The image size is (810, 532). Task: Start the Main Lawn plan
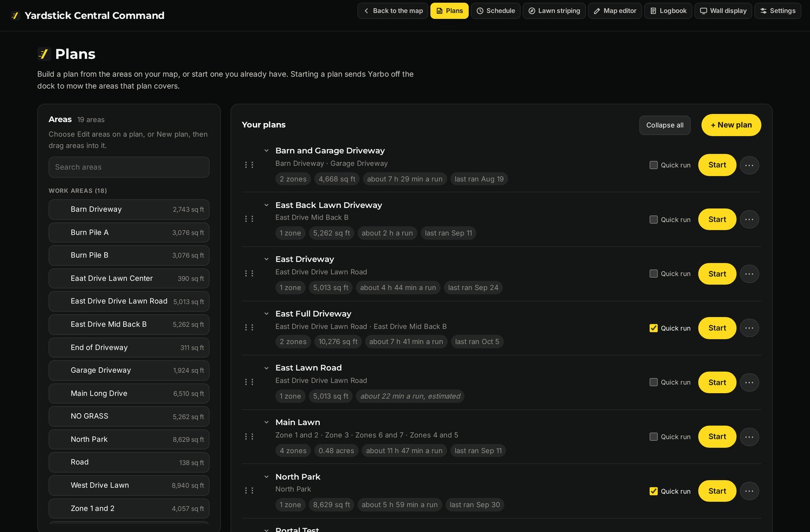[x=717, y=436]
